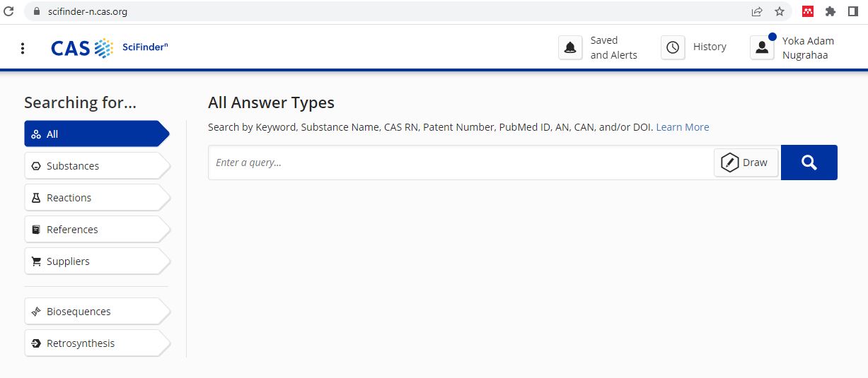This screenshot has height=378, width=868.
Task: Toggle the browser side panel icon
Action: click(x=853, y=11)
